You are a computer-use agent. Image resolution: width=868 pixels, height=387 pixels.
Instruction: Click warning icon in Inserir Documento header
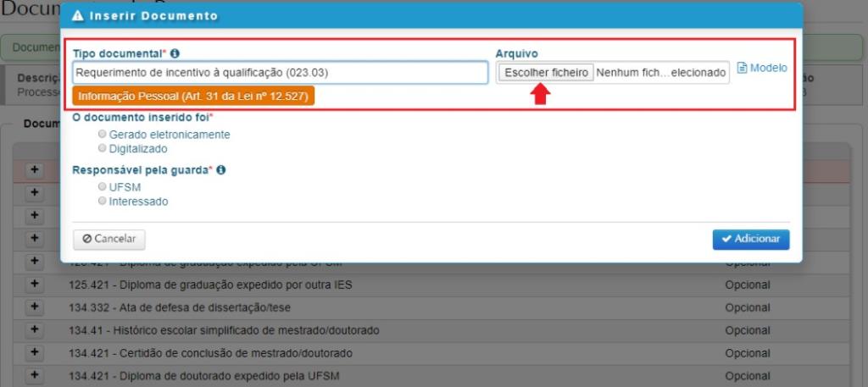tap(77, 16)
